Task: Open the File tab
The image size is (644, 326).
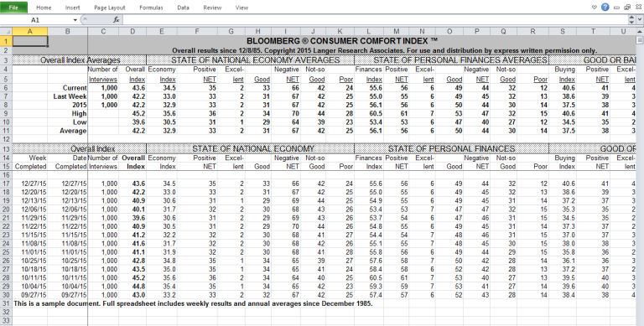Action: [13, 8]
